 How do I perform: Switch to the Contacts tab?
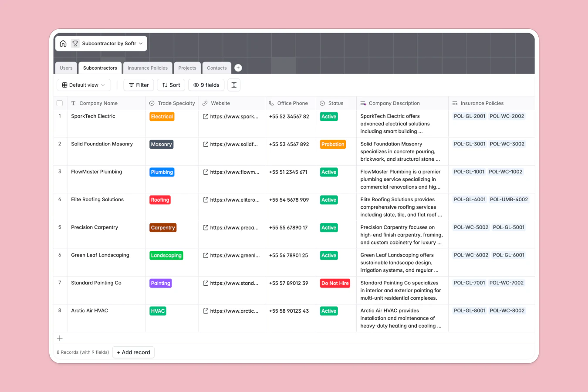point(217,68)
